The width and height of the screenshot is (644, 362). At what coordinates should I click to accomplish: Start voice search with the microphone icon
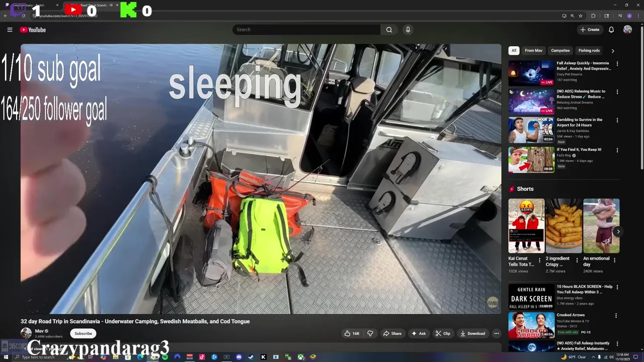(408, 30)
